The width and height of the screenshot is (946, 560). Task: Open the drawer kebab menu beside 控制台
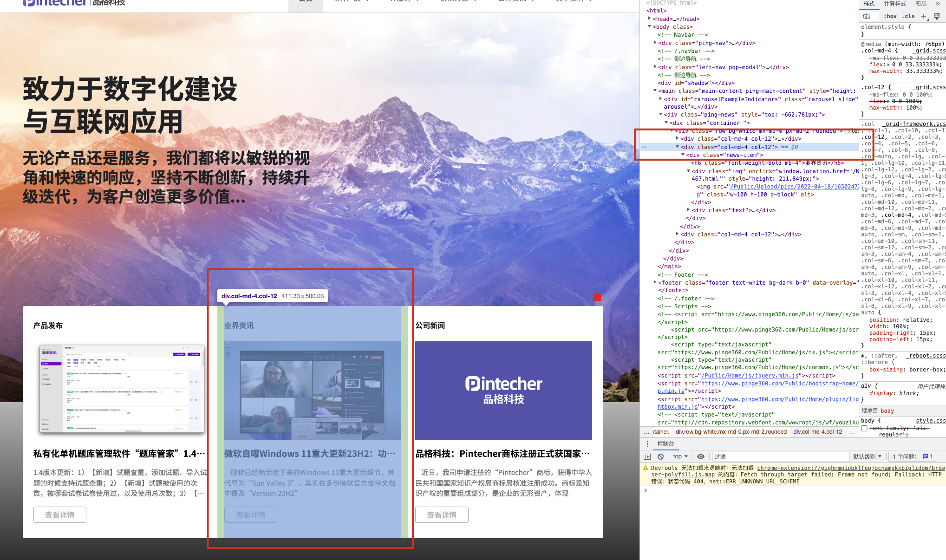tap(647, 444)
